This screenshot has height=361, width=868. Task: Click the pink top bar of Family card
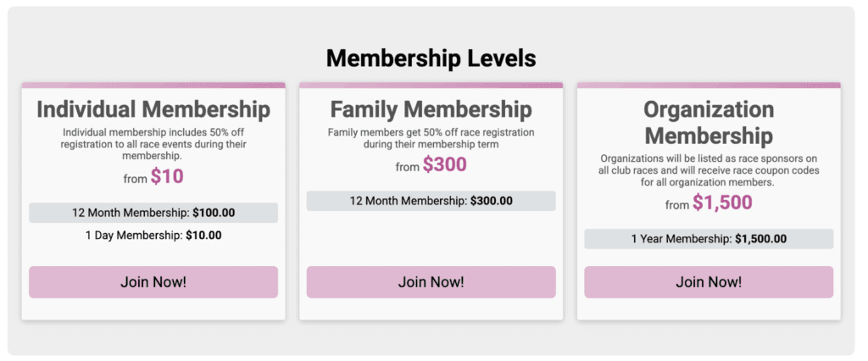tap(431, 85)
